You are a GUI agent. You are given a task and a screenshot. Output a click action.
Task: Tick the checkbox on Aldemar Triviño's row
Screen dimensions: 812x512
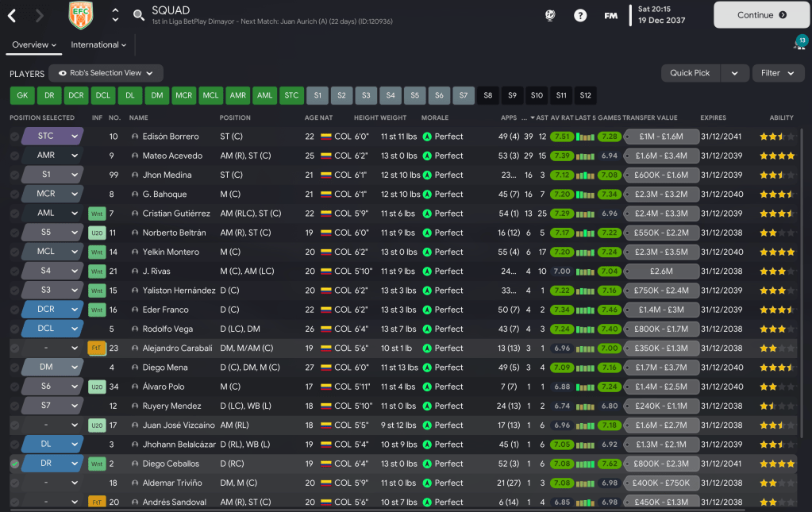coord(14,483)
